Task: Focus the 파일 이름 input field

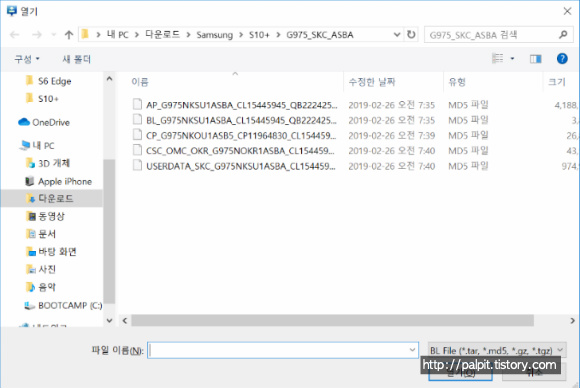Action: (283, 350)
